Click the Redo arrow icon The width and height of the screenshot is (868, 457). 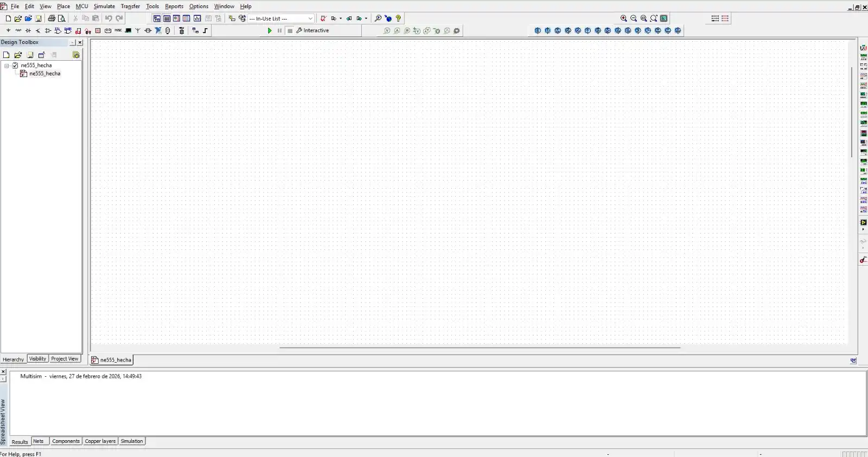click(119, 18)
